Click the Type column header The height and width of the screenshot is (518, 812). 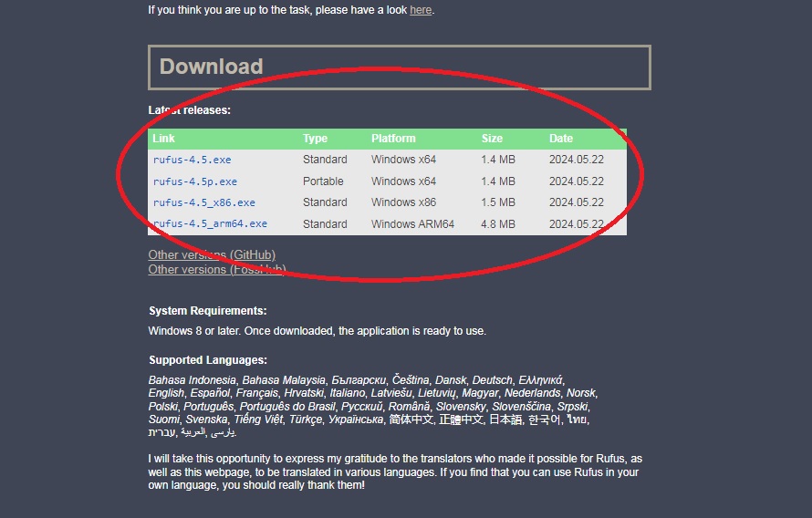tap(315, 139)
